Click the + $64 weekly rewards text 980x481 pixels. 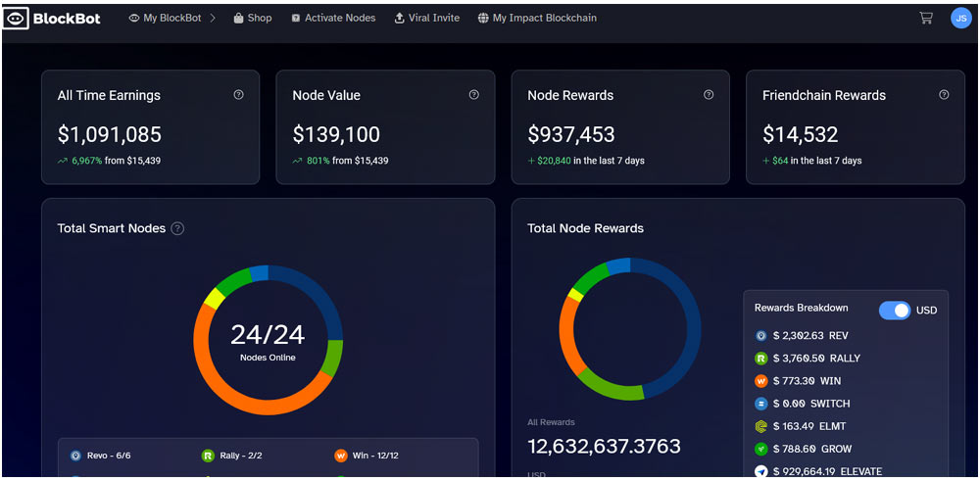(775, 161)
